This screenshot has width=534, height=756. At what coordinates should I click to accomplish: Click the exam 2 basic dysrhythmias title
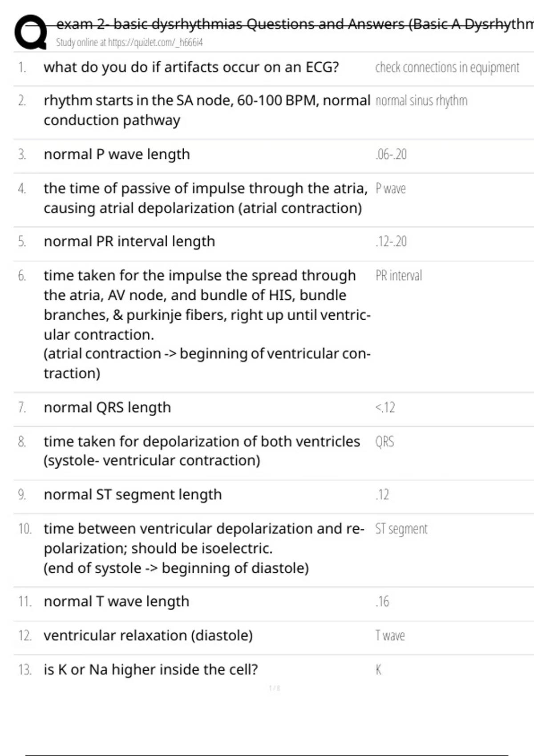tap(294, 24)
